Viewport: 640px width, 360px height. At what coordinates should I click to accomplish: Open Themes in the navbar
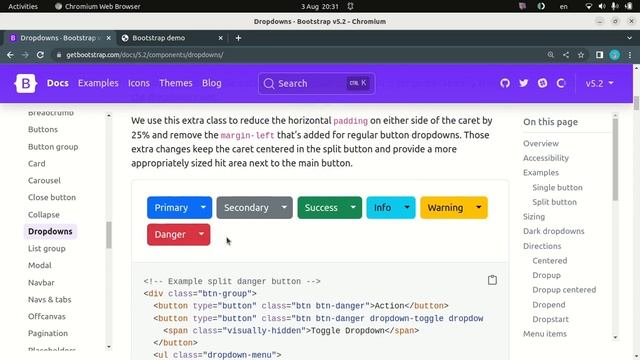176,83
